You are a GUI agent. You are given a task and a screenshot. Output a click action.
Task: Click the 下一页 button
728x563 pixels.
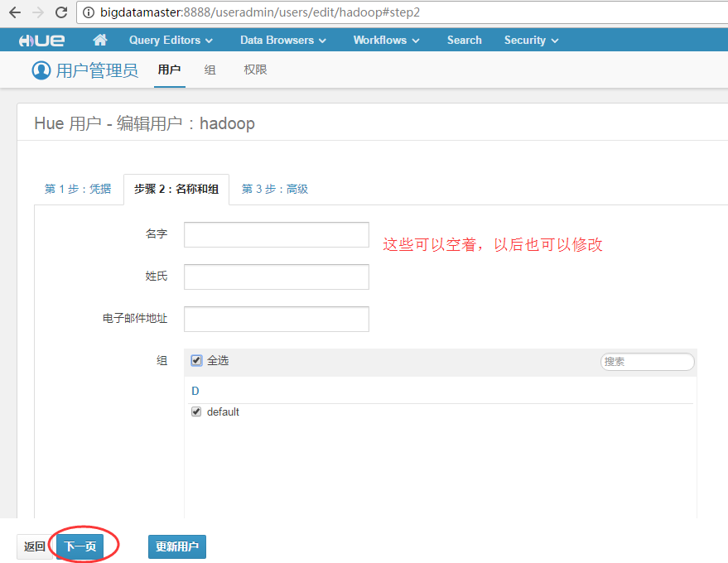80,546
